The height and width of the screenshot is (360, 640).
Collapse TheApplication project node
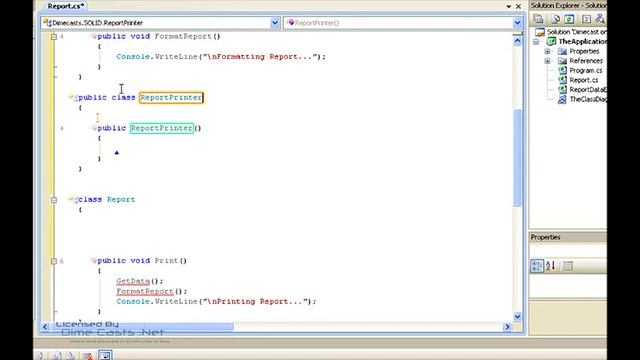[536, 42]
